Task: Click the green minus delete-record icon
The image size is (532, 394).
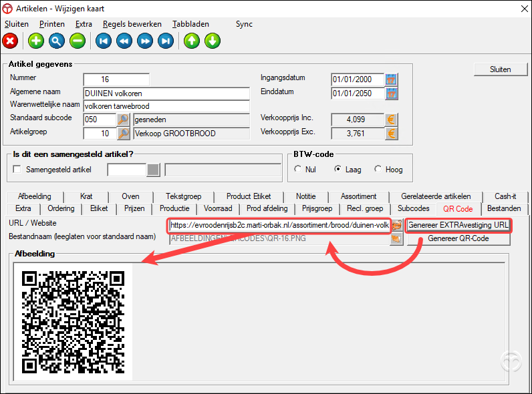Action: pos(78,41)
